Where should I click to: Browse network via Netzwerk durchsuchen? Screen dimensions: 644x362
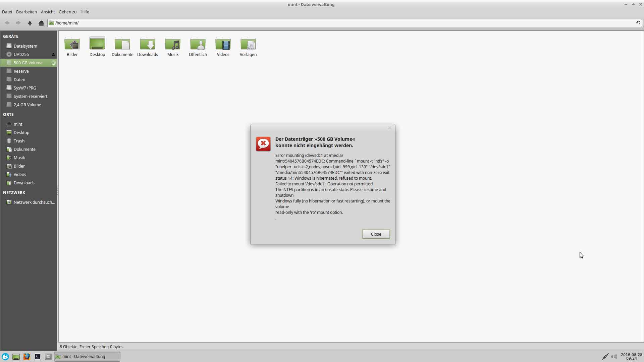(34, 202)
